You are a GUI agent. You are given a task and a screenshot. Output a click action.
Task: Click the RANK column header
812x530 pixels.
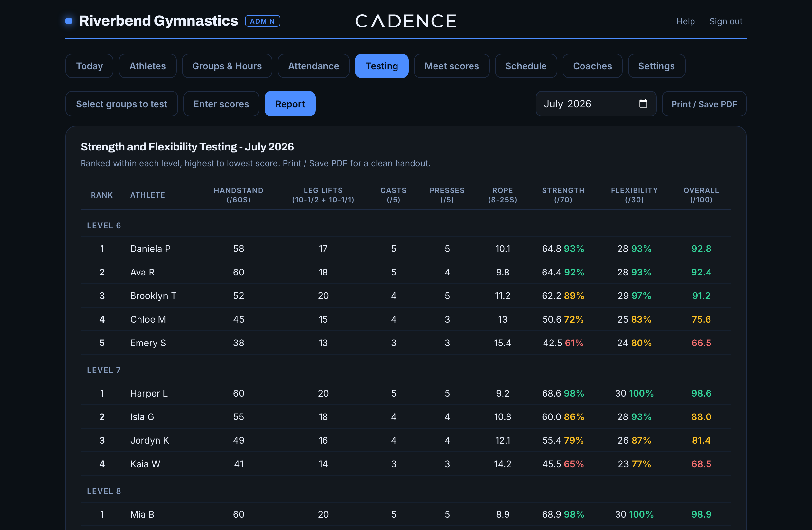[x=102, y=195]
